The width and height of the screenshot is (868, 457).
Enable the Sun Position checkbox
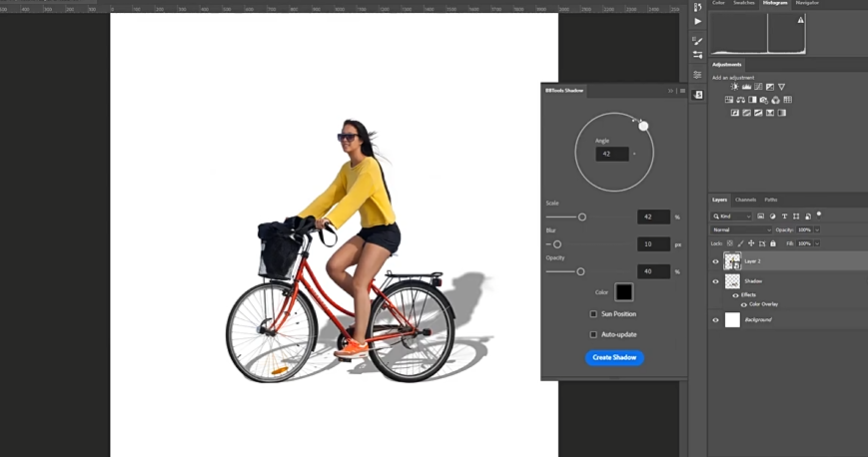593,314
